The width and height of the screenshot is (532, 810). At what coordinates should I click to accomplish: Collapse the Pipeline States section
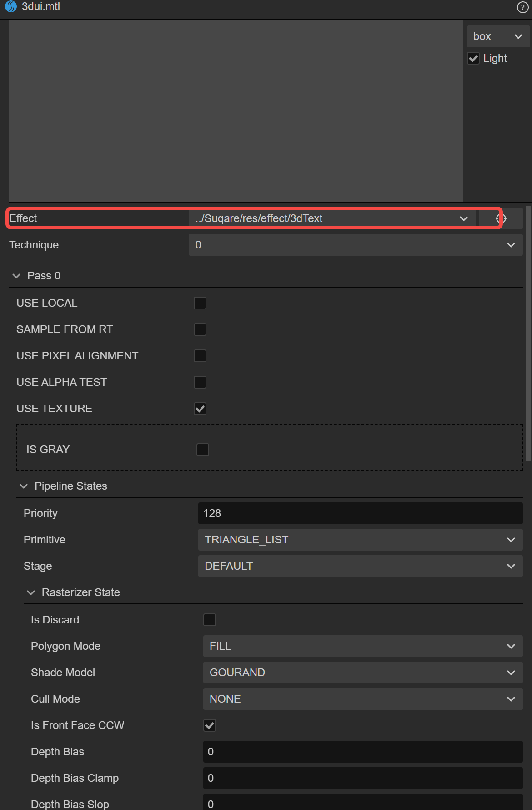tap(24, 486)
